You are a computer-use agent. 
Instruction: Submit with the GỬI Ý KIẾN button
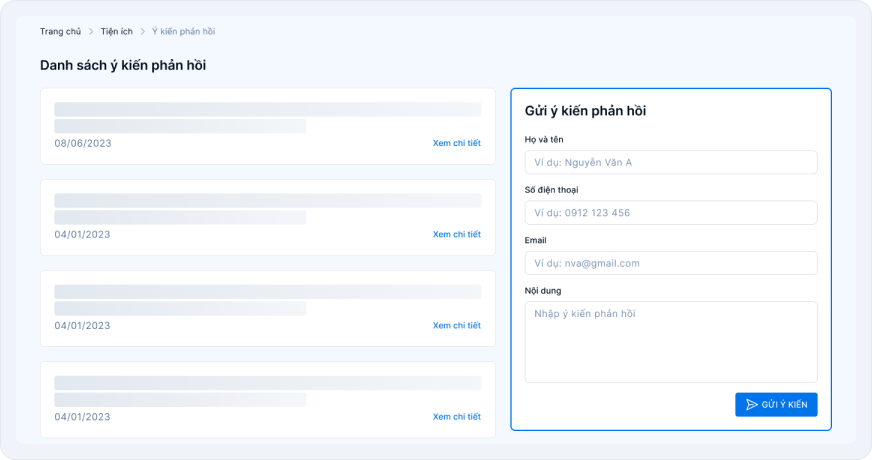pos(776,404)
